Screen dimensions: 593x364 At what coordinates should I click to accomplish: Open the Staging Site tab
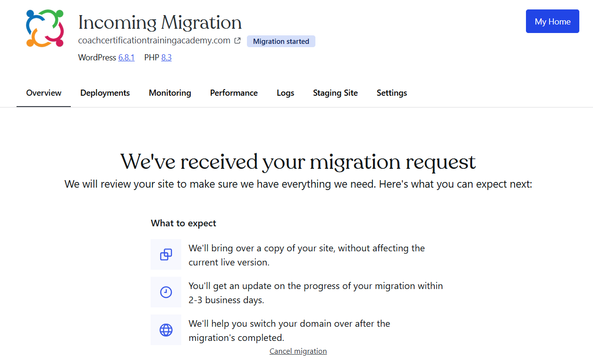[x=335, y=93]
